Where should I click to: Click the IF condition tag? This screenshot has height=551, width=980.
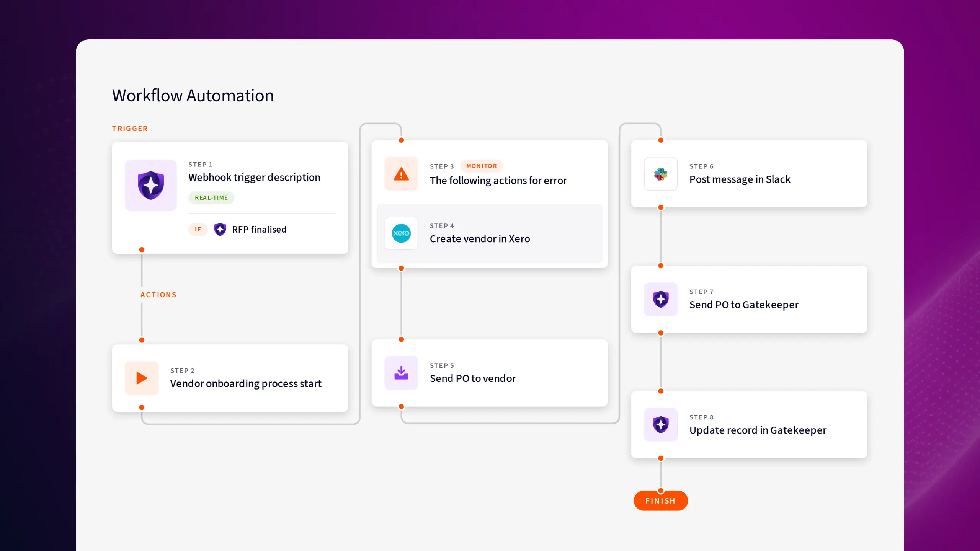point(198,229)
